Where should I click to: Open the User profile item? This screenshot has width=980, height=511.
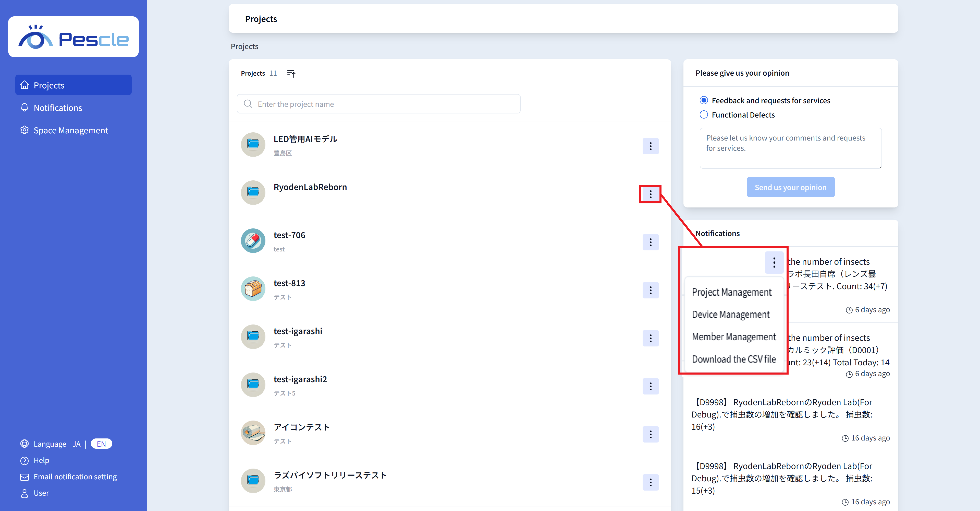tap(41, 493)
